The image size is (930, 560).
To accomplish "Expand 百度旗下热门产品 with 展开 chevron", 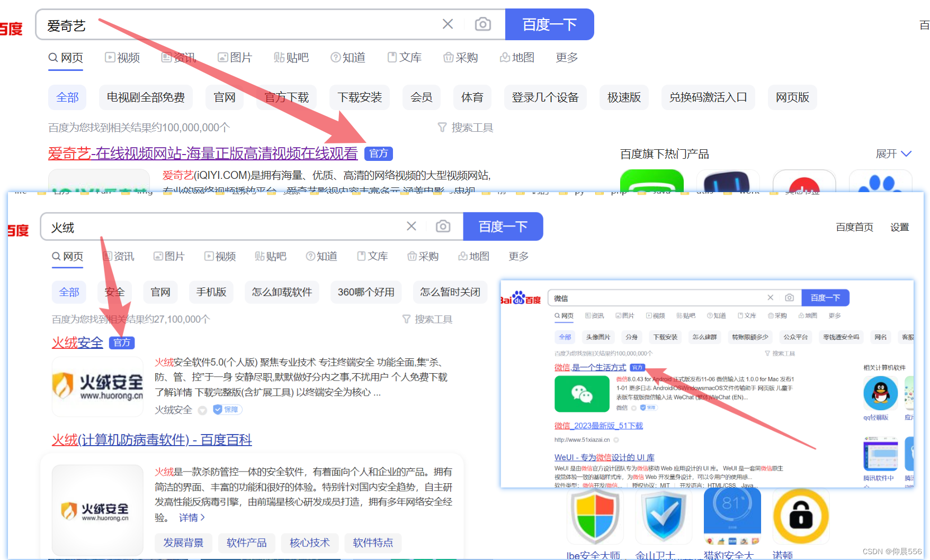I will tap(893, 153).
